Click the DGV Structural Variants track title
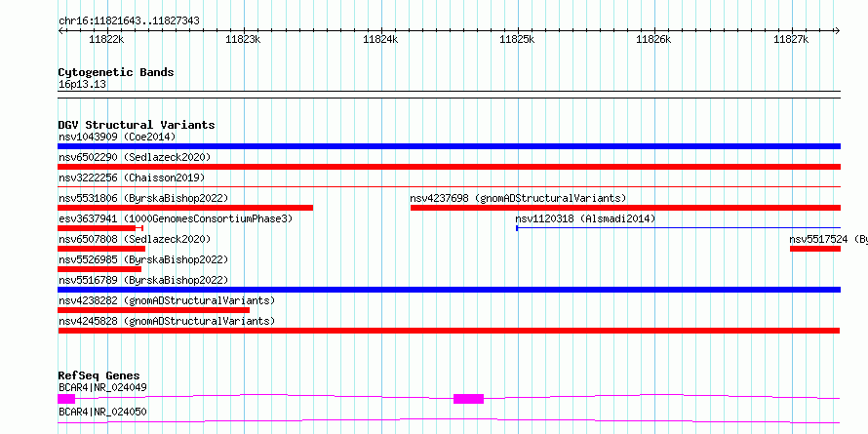Screen dimensions: 868x434 coord(137,125)
